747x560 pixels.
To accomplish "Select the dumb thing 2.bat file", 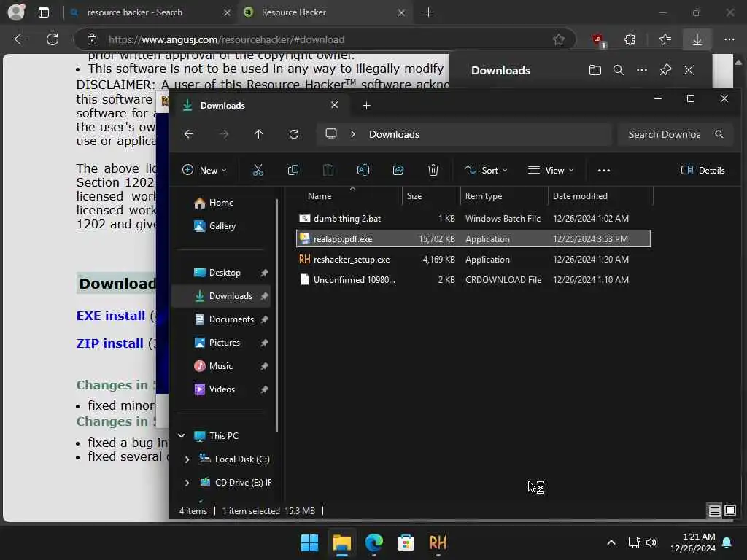I will tap(473, 219).
